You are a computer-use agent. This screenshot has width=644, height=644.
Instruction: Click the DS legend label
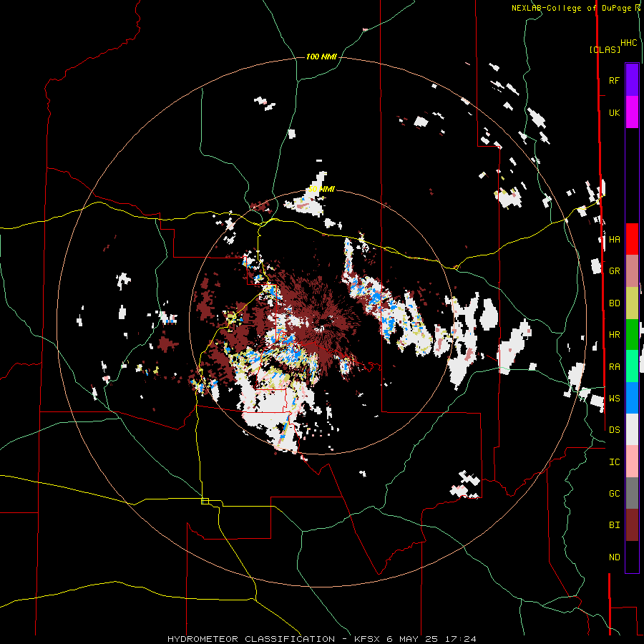coord(615,430)
